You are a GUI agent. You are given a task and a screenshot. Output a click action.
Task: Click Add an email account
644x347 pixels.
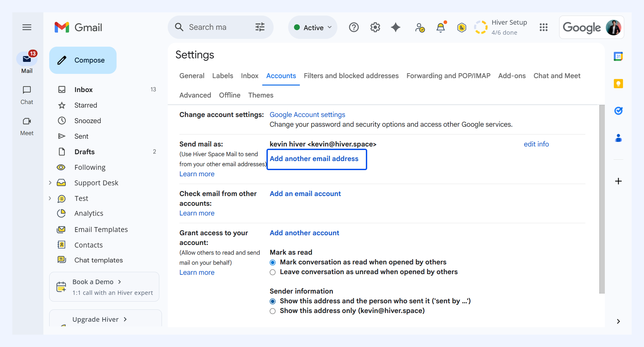305,194
